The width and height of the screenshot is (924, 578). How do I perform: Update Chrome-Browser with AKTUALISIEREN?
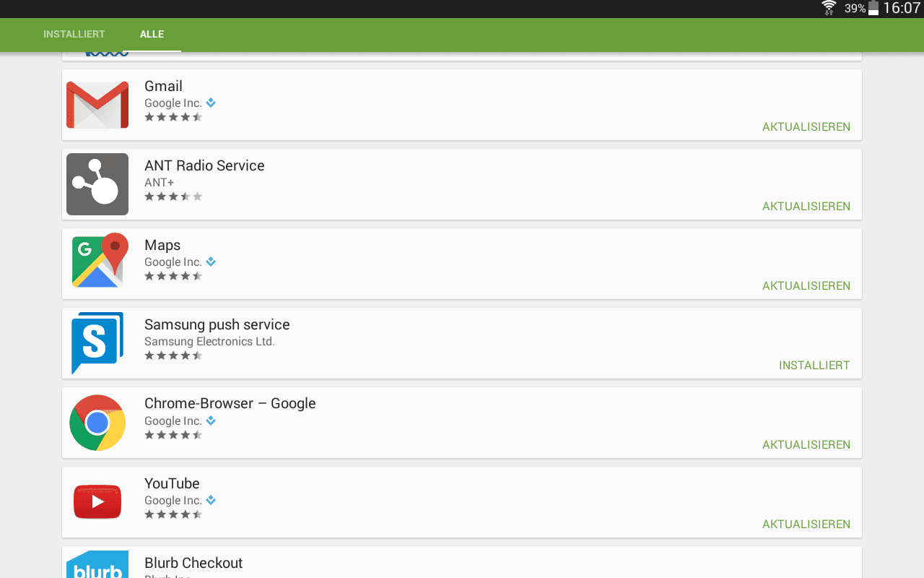click(x=806, y=444)
